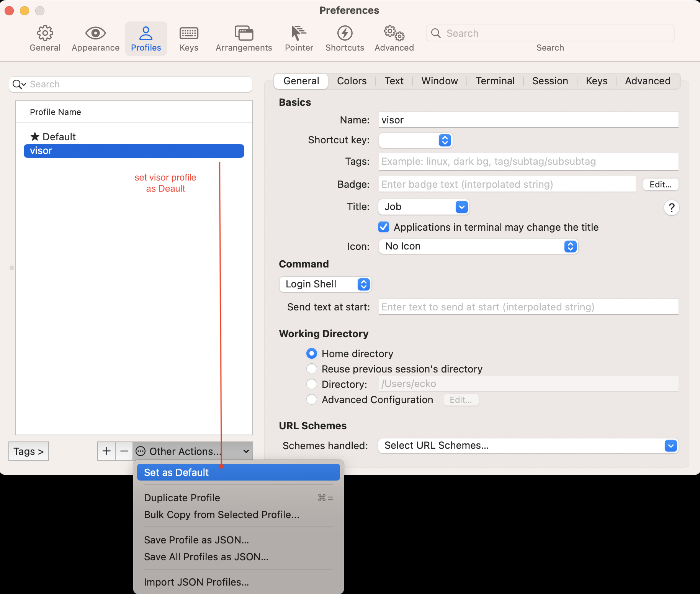Click the Send text at start field
This screenshot has width=700, height=594.
[528, 307]
